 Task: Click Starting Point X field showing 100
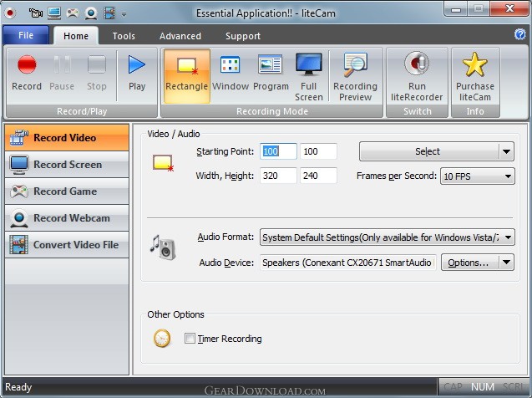pos(278,151)
